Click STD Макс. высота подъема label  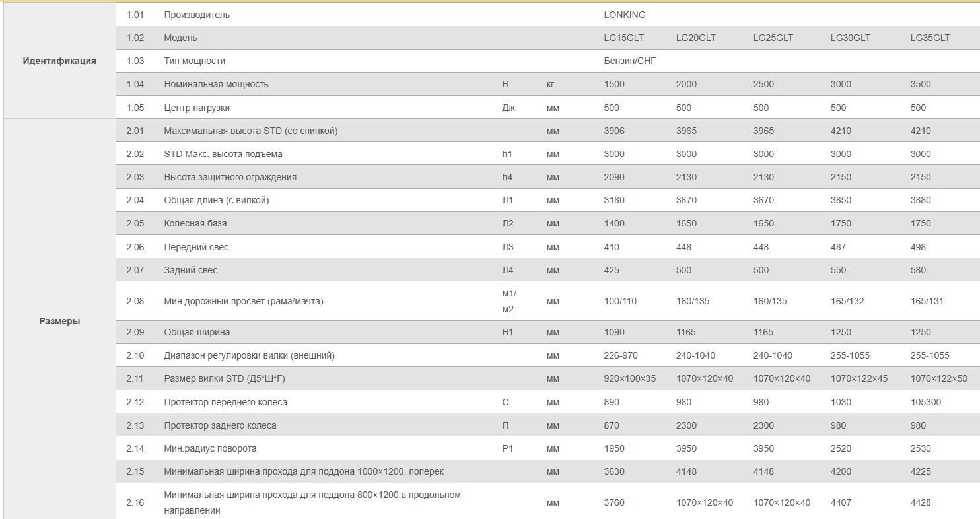pyautogui.click(x=223, y=154)
